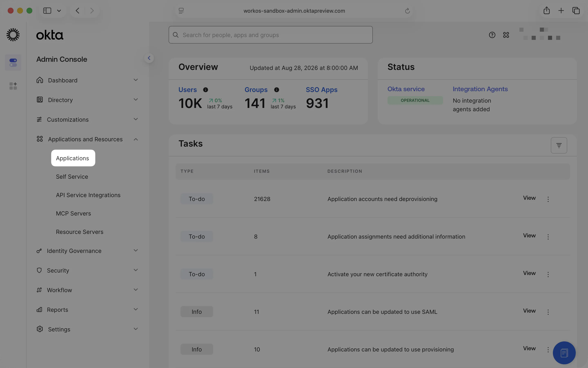588x368 pixels.
Task: Open the help question-mark icon
Action: click(492, 35)
